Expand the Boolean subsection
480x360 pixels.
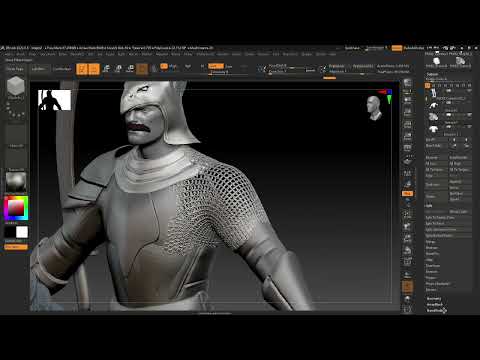[x=432, y=248]
